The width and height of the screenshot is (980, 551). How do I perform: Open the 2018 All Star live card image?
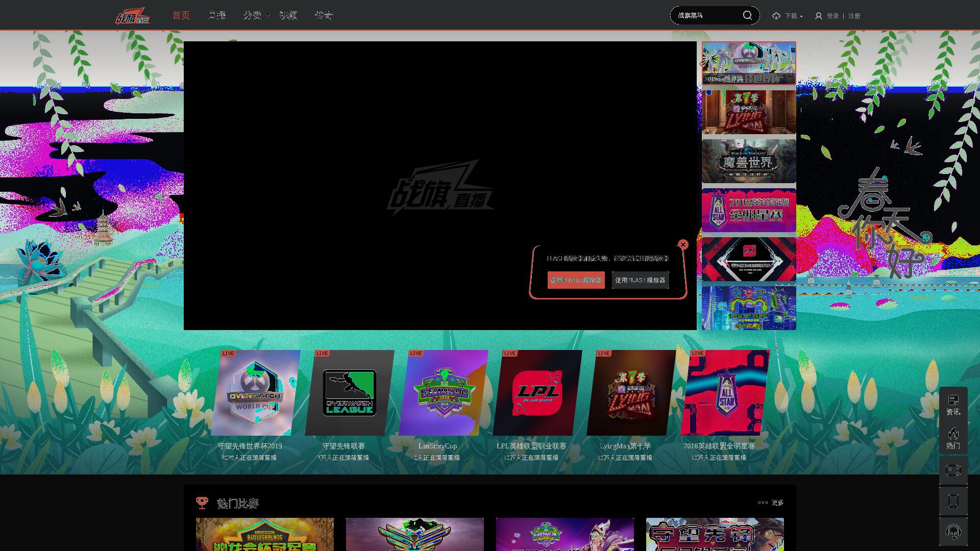pos(725,393)
